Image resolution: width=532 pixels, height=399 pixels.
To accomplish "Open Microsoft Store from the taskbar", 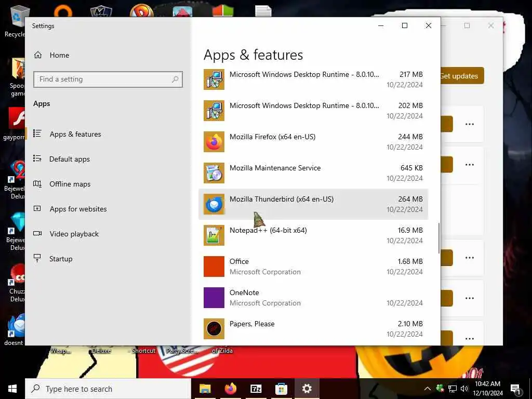I will click(281, 389).
